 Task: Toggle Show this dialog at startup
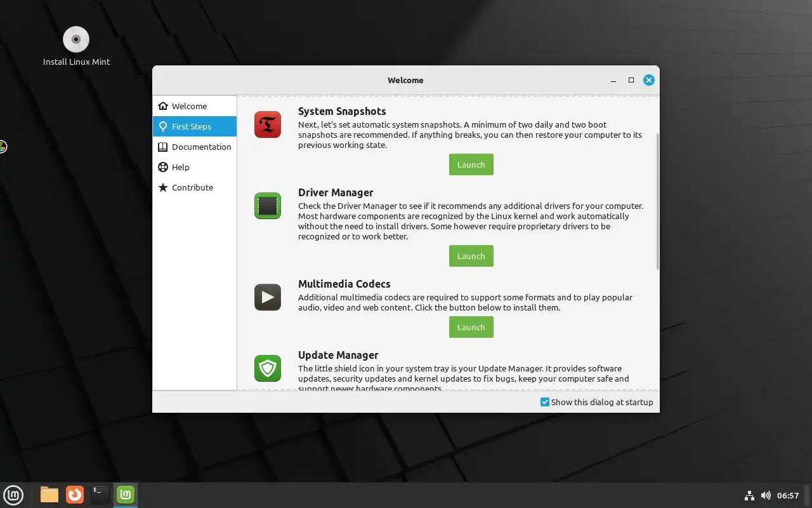click(596, 402)
